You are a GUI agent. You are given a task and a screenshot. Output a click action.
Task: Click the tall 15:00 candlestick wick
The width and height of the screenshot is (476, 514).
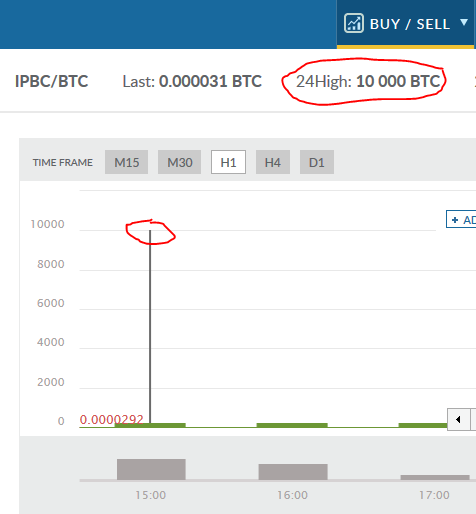pyautogui.click(x=150, y=327)
